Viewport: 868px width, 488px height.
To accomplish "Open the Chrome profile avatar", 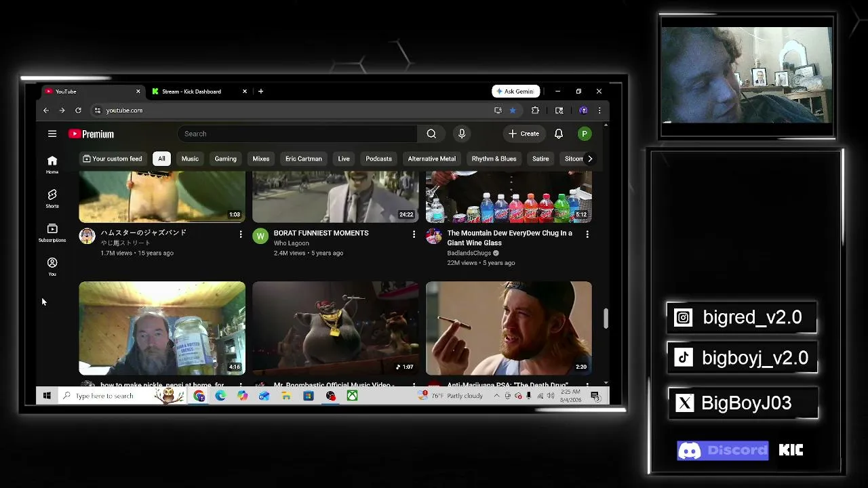I will pos(583,110).
